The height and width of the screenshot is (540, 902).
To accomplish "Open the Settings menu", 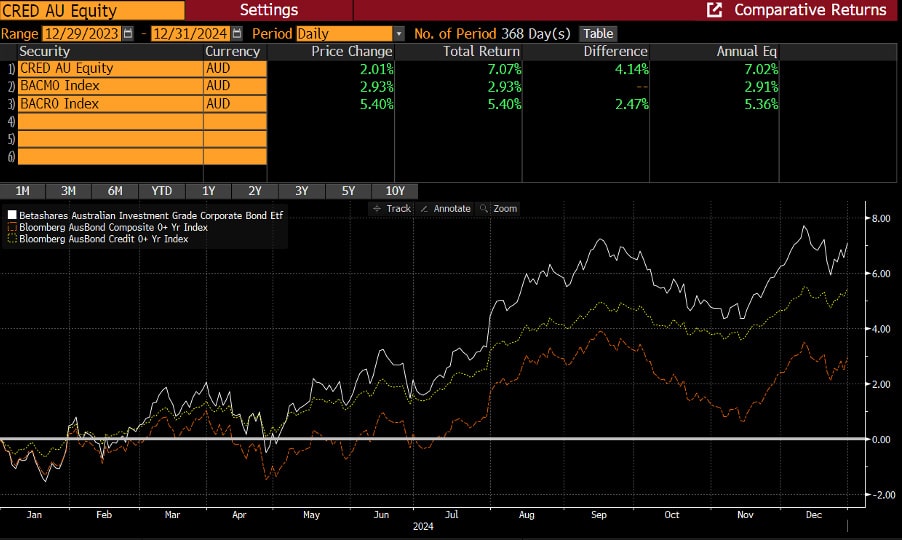I will 269,10.
